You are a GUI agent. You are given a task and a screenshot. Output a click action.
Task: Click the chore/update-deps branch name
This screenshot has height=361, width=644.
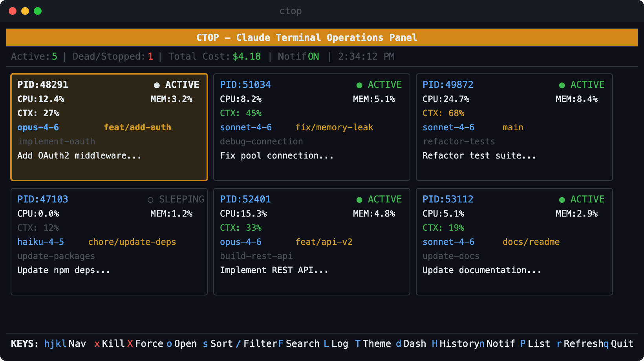point(132,242)
